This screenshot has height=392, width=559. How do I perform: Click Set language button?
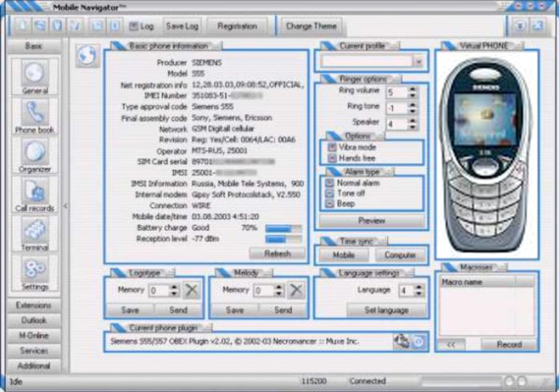(386, 310)
